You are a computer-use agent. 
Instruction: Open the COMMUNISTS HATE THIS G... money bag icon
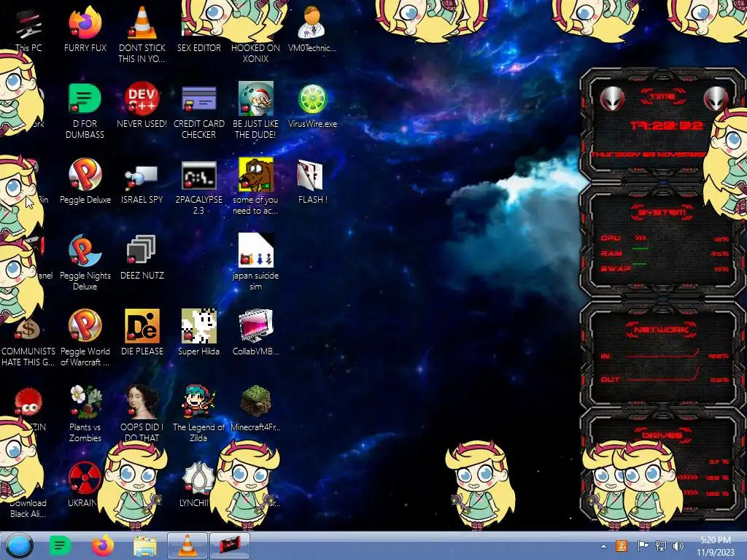click(28, 343)
